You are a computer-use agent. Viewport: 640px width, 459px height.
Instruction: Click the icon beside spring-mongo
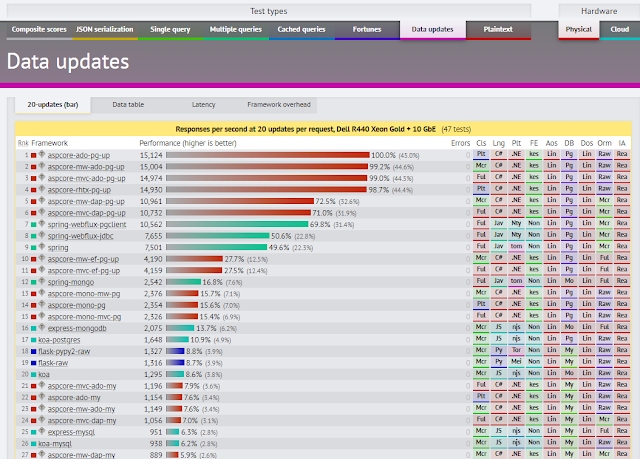click(42, 281)
